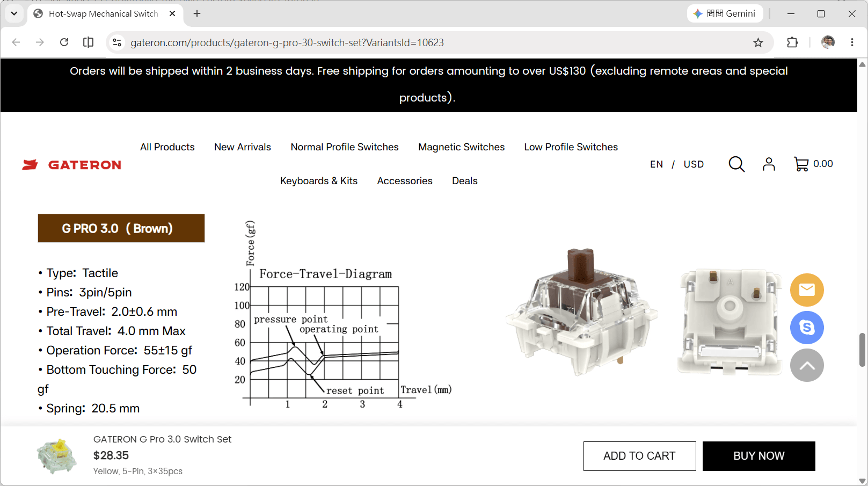Click the brown switch top-view image
Screen dimensions: 868x486
[582, 311]
